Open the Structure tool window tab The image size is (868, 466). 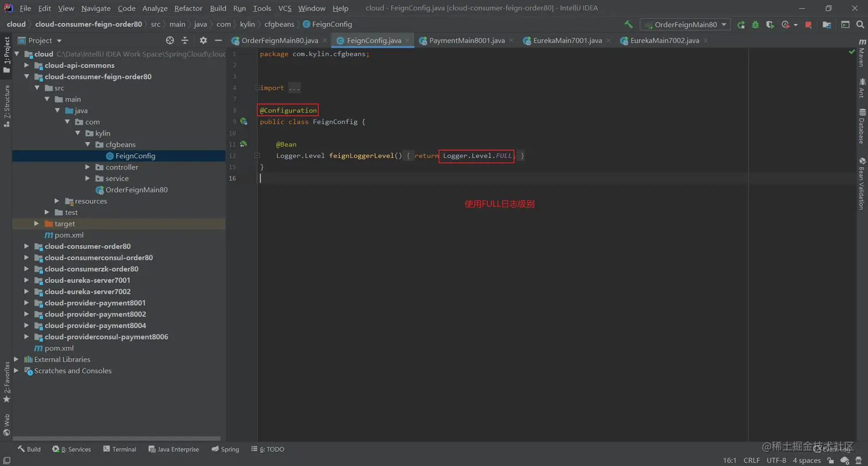click(6, 106)
